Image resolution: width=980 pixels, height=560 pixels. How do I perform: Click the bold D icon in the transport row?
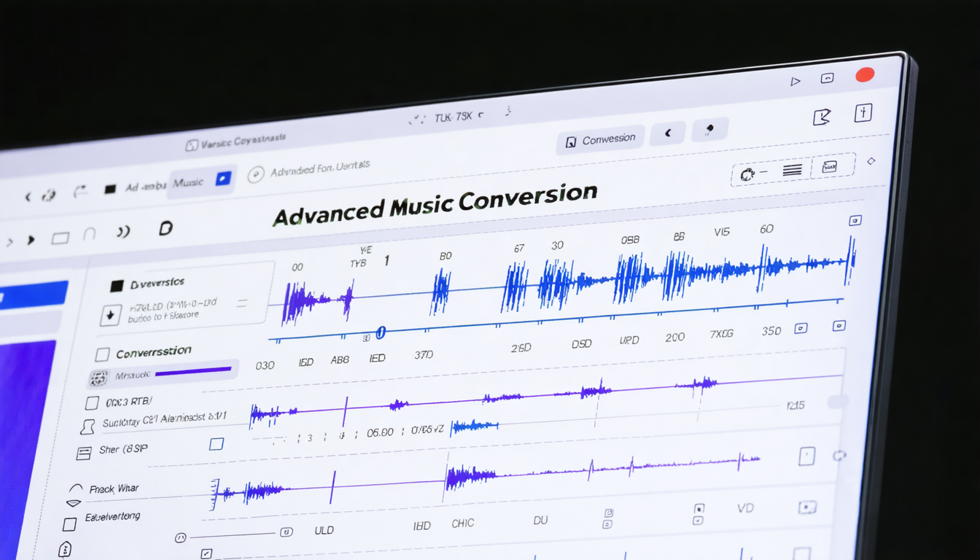click(x=166, y=228)
